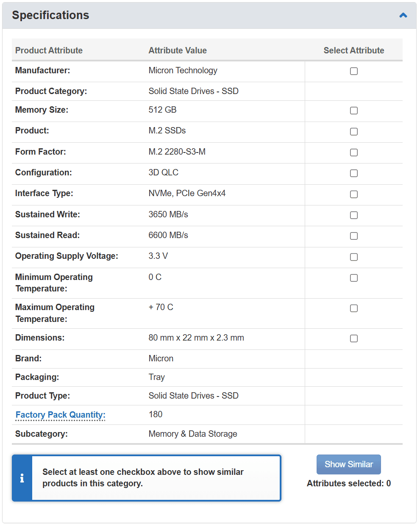Click the info icon in the notice box
This screenshot has height=524, width=420.
point(22,478)
